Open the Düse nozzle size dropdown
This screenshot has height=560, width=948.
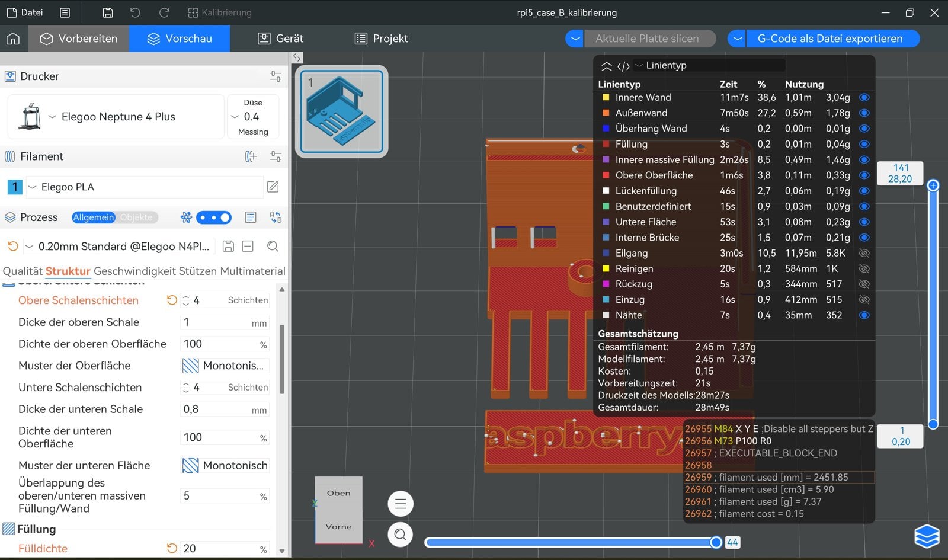click(253, 117)
